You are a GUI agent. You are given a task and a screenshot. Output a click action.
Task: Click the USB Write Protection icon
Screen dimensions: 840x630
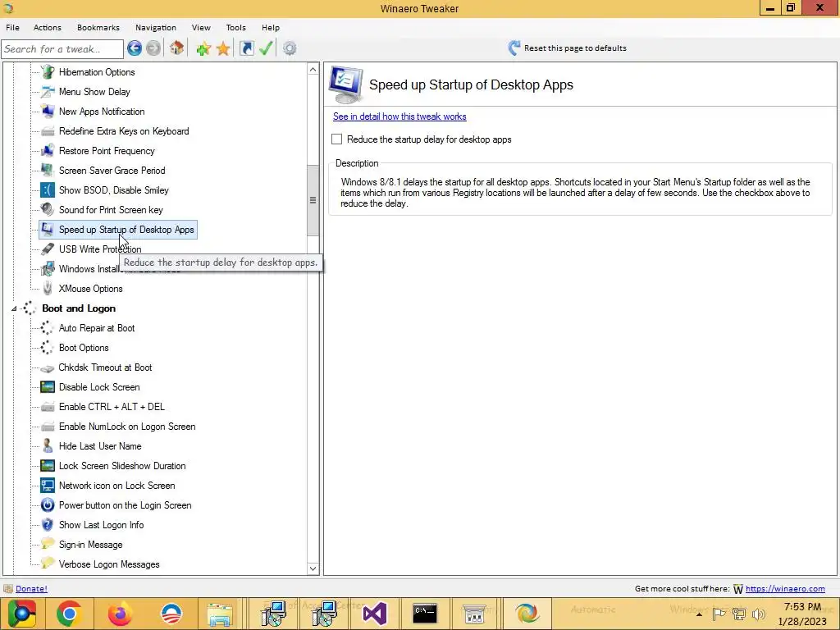tap(48, 249)
